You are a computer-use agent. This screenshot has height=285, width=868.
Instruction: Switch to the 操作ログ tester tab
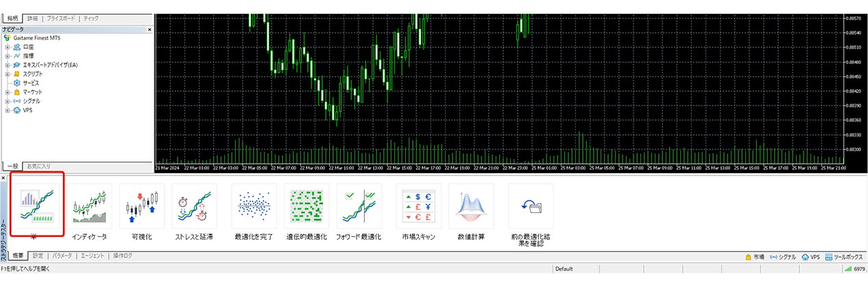[122, 256]
